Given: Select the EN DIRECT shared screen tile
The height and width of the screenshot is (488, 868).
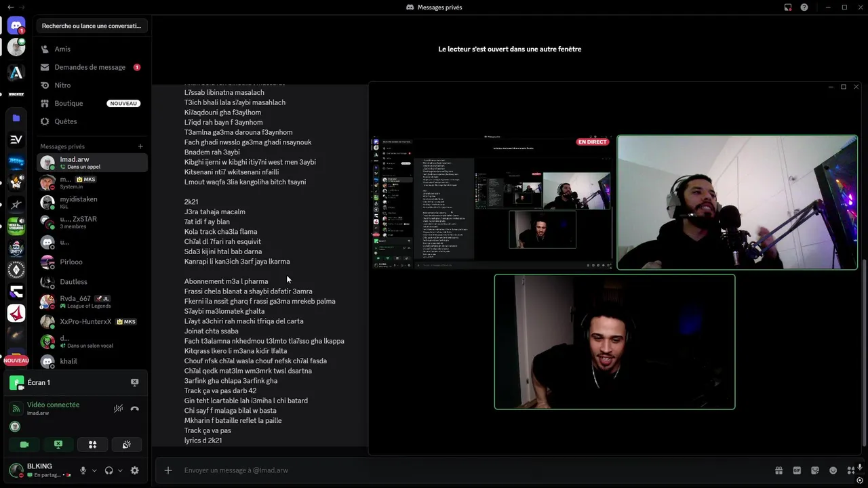Looking at the screenshot, I should tap(492, 202).
